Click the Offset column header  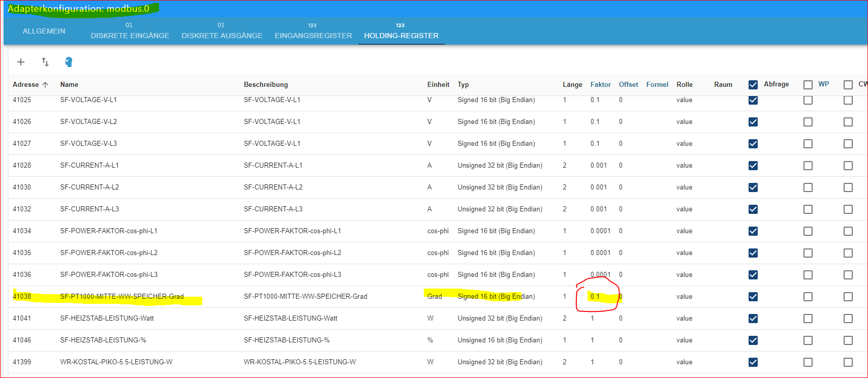coord(628,84)
